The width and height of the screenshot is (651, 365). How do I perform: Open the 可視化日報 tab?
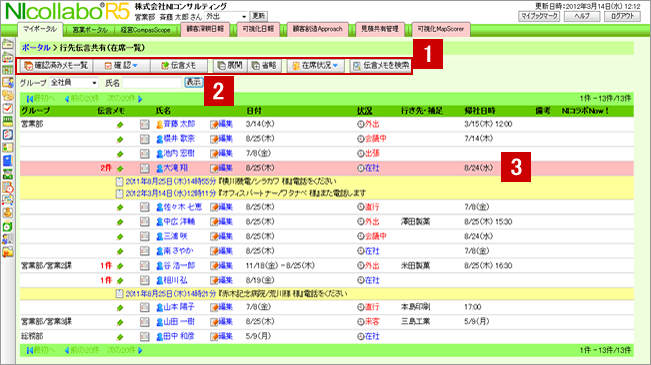pyautogui.click(x=258, y=29)
